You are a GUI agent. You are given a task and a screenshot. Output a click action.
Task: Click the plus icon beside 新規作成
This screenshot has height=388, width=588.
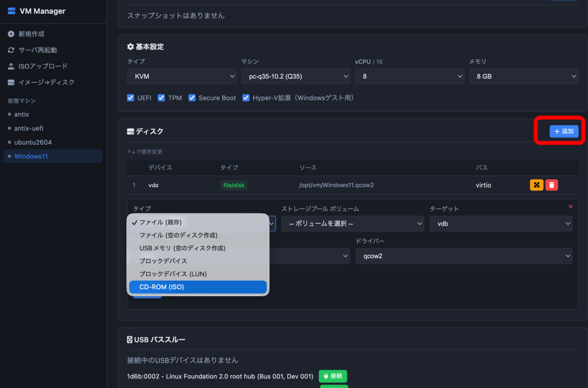(x=11, y=34)
